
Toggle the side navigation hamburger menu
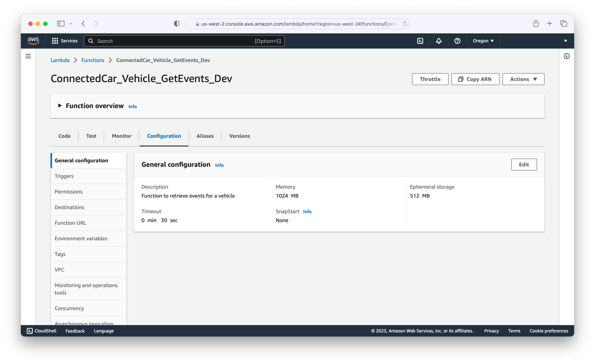(28, 56)
